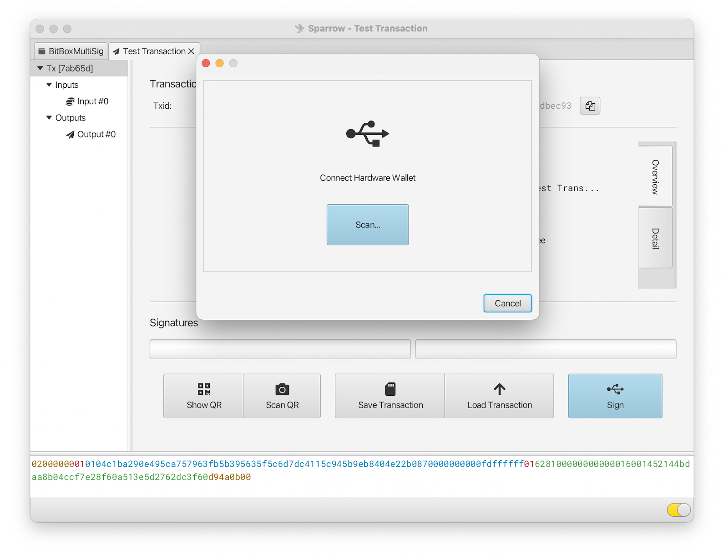Click the coins icon beside Input #0
This screenshot has height=560, width=728.
[70, 101]
